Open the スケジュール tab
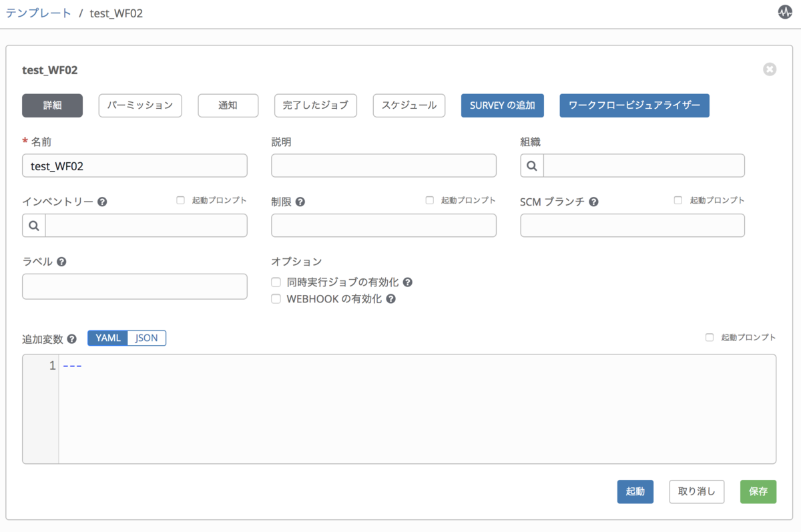This screenshot has height=532, width=801. 409,105
